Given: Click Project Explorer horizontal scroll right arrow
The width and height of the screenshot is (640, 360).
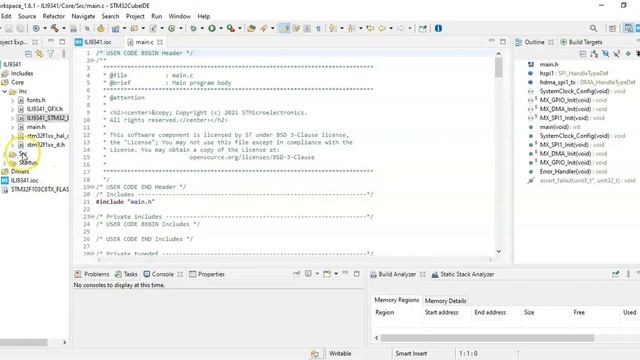Looking at the screenshot, I should click(x=64, y=342).
